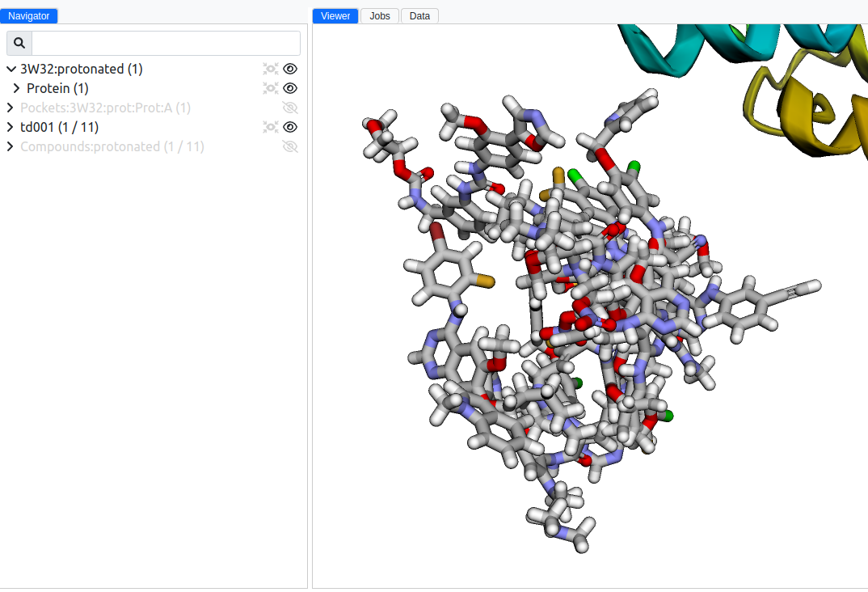
Task: Expand the td001 (1 / 11) entry
Action: point(11,127)
